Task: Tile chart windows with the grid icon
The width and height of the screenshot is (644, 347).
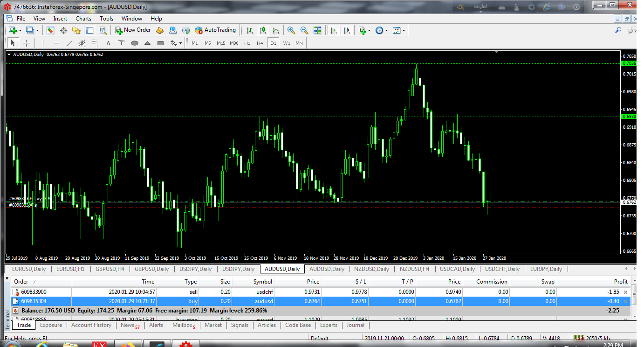Action: [317, 30]
